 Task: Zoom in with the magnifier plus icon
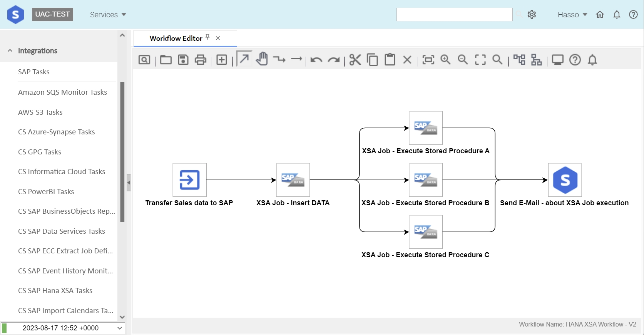446,59
